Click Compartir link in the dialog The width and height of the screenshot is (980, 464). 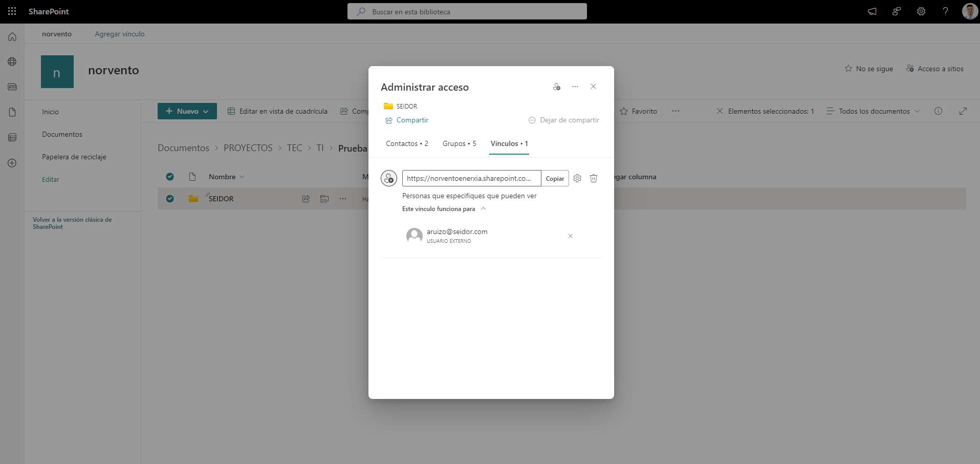pos(407,120)
